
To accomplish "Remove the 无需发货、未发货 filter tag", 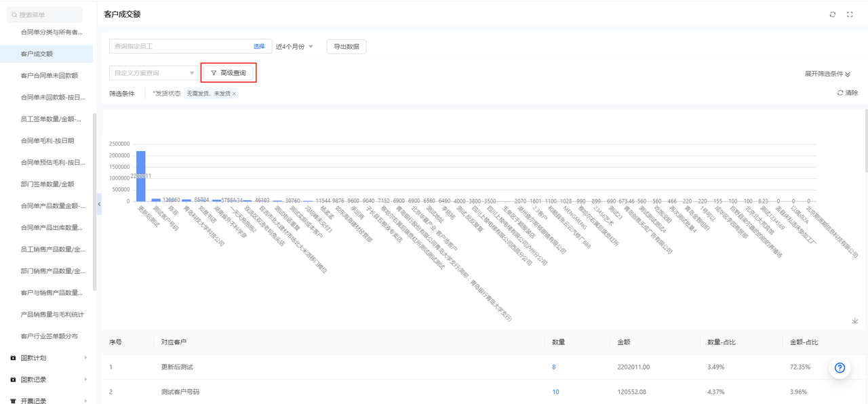I will click(x=235, y=94).
